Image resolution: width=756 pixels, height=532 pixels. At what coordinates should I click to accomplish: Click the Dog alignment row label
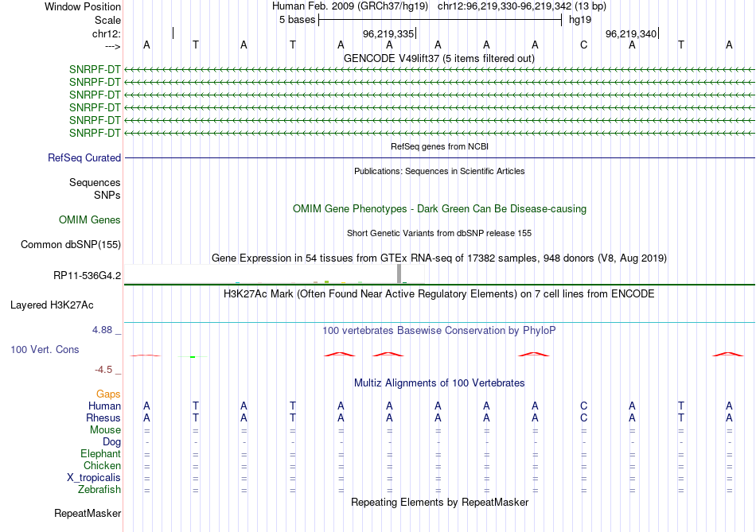[111, 442]
